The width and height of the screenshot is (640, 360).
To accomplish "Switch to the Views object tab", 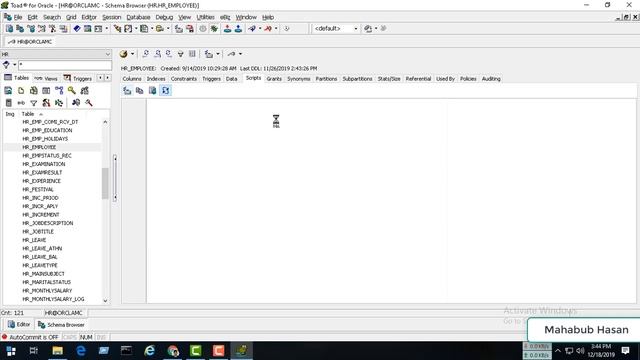I will (x=46, y=78).
